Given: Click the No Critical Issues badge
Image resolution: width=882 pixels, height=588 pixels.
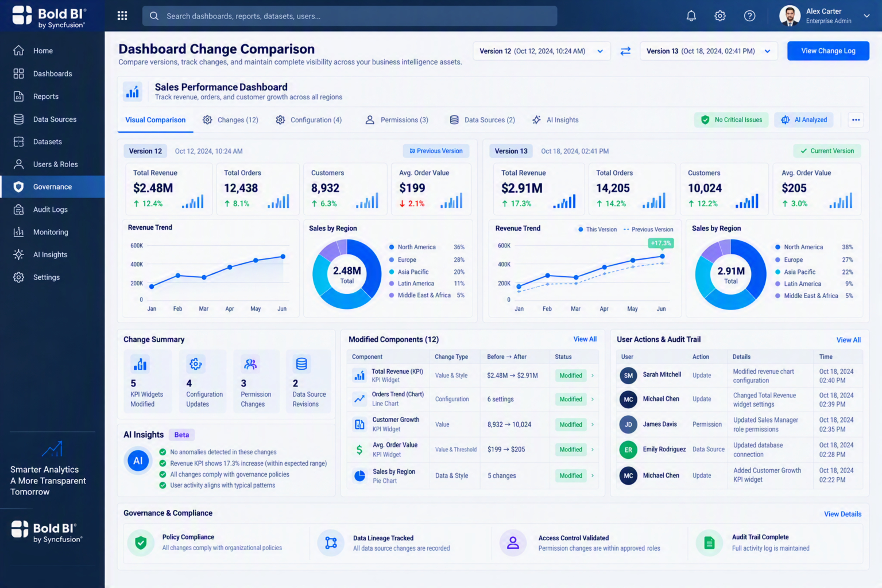Looking at the screenshot, I should tap(731, 120).
